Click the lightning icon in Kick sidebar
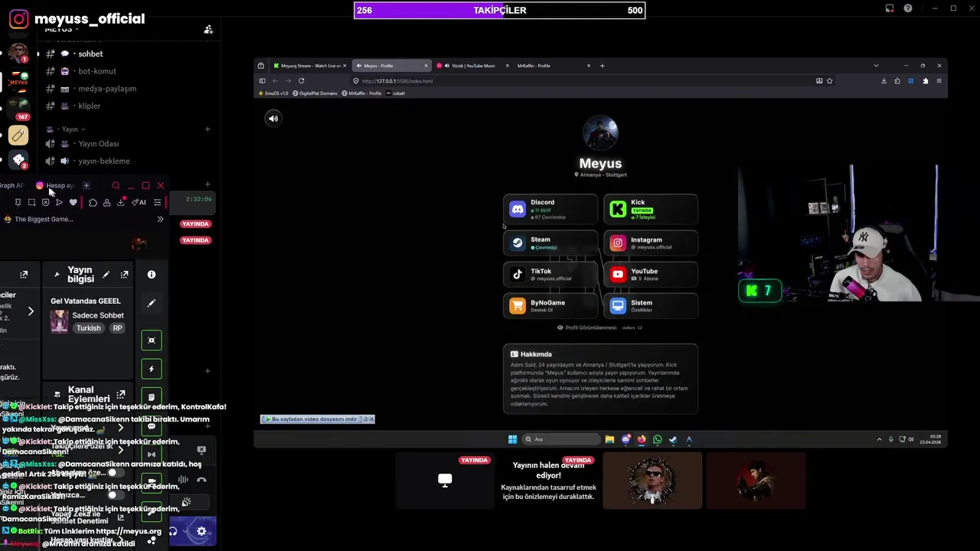 (x=152, y=370)
